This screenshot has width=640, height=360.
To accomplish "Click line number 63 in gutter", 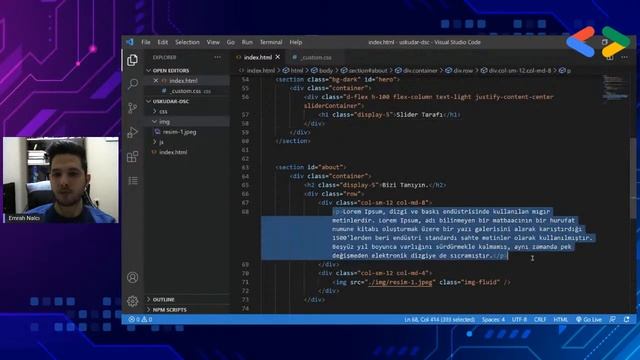I will pyautogui.click(x=245, y=167).
